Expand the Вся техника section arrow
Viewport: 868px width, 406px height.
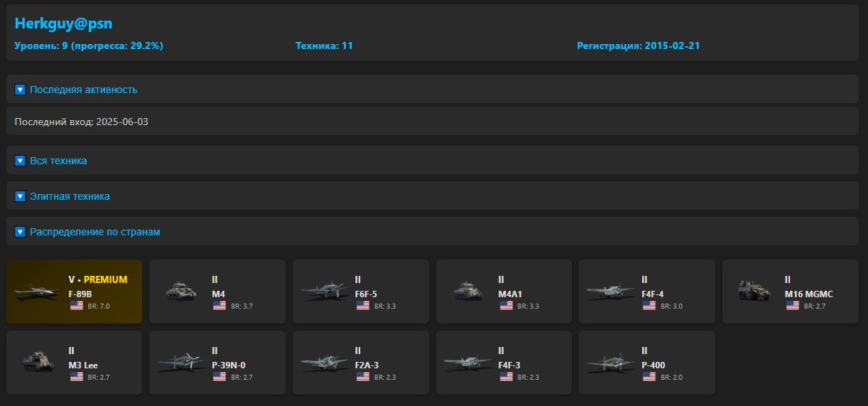point(20,161)
